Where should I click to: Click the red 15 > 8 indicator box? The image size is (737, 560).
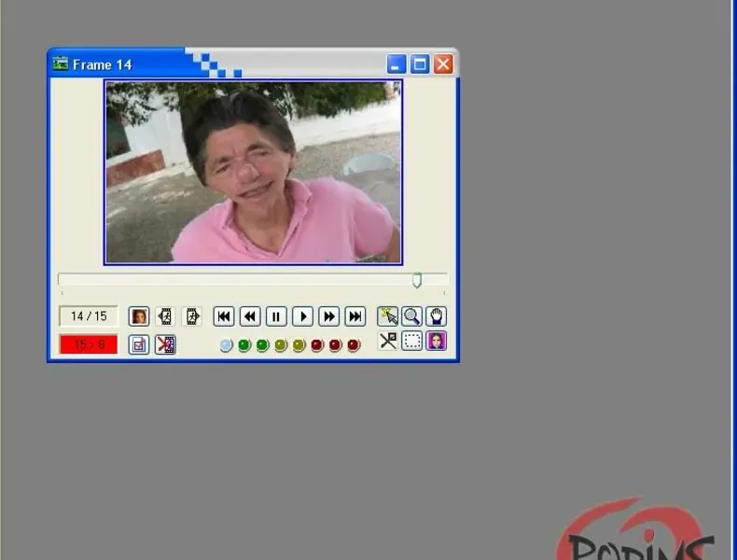point(89,344)
